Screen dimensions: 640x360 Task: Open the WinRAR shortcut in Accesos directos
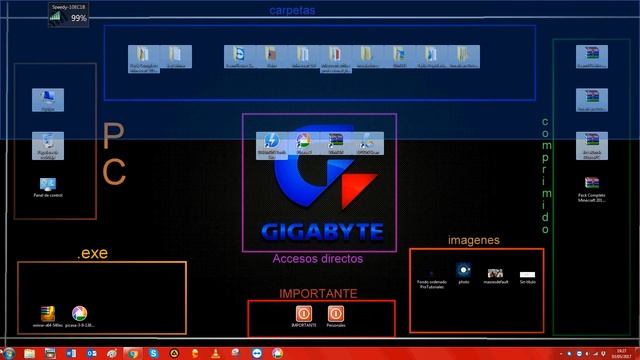click(336, 144)
